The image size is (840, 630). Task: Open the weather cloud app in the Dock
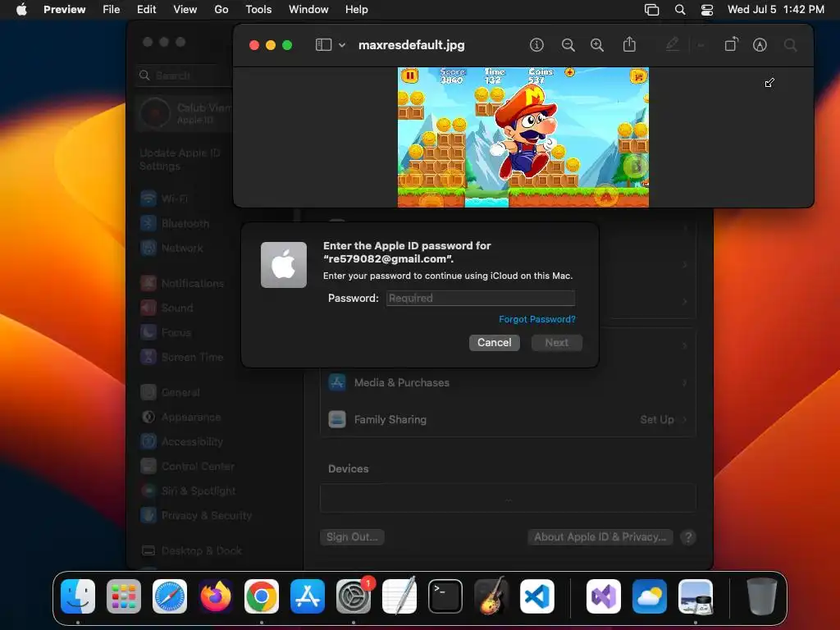[x=650, y=596]
